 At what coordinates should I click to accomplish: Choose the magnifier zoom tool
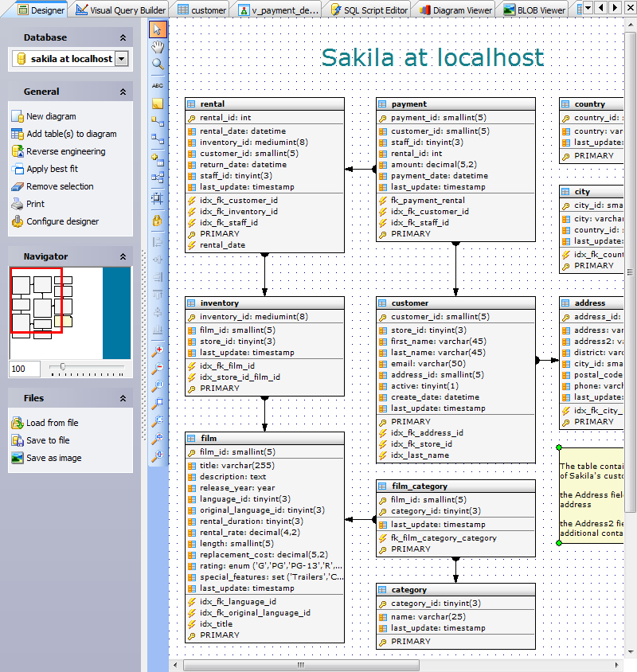point(158,64)
